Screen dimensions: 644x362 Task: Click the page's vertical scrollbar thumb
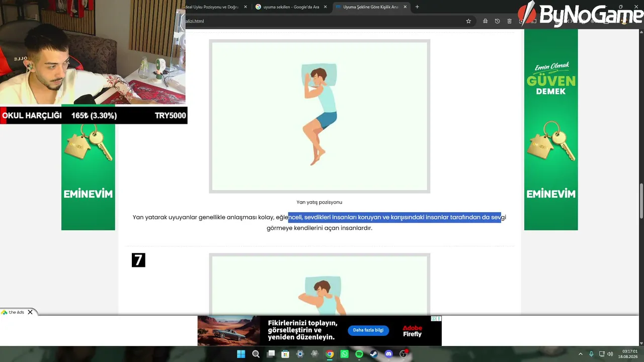click(641, 201)
